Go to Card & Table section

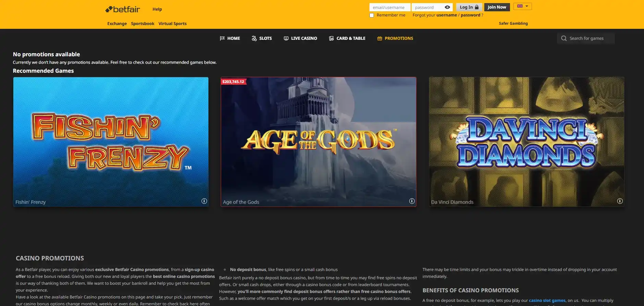[x=347, y=38]
